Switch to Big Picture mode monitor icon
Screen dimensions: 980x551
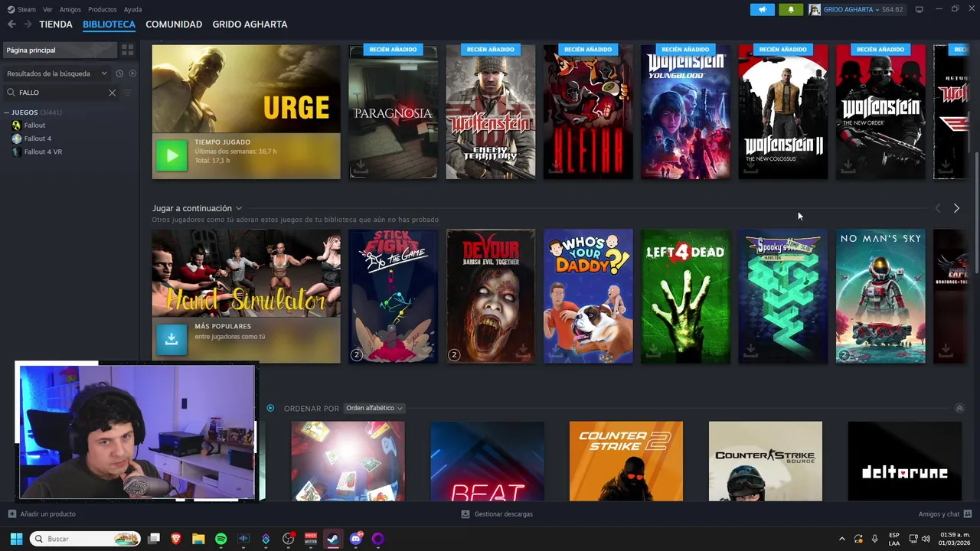pyautogui.click(x=919, y=9)
